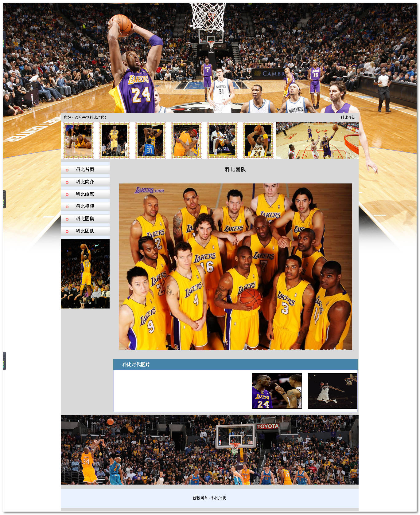This screenshot has width=420, height=515.
Task: Click the arena crowd banner with Toyota sign
Action: tap(210, 450)
